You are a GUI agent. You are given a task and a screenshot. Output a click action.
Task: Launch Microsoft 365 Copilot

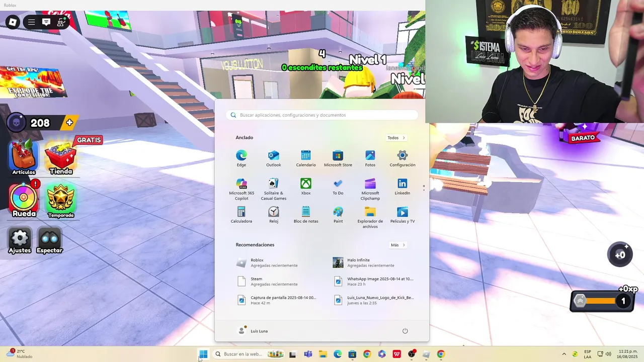click(x=242, y=189)
